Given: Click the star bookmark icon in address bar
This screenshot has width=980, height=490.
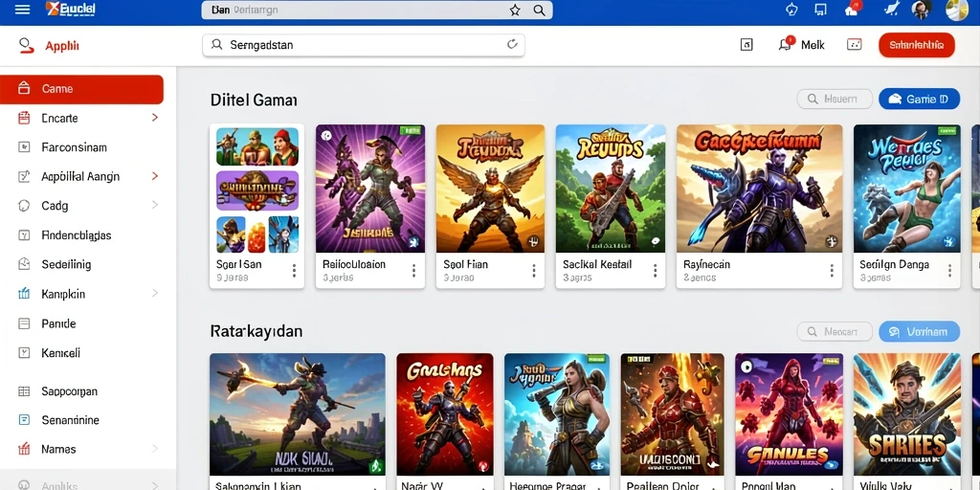Looking at the screenshot, I should tap(514, 10).
